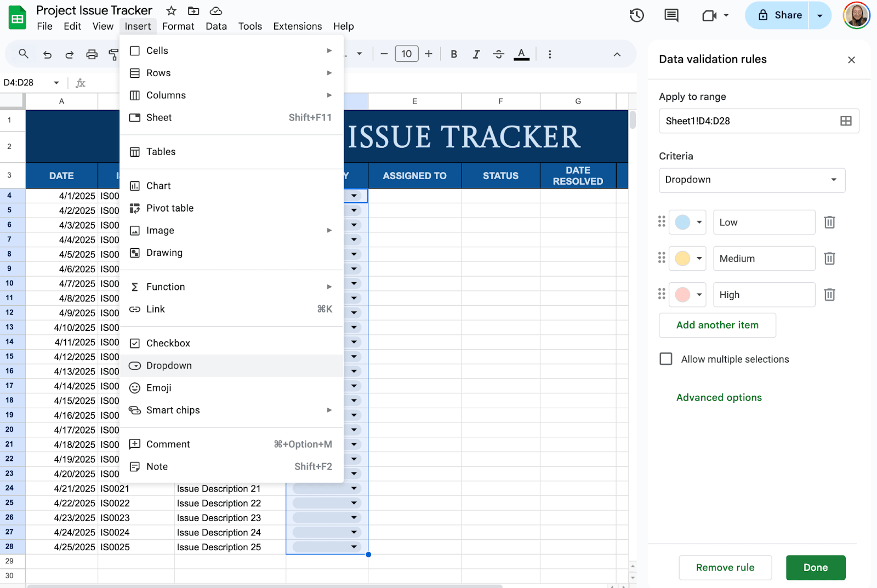
Task: Open version history clock icon
Action: coord(636,15)
